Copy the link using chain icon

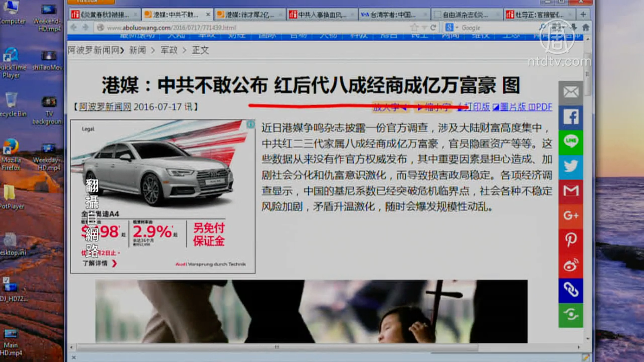[x=570, y=290]
